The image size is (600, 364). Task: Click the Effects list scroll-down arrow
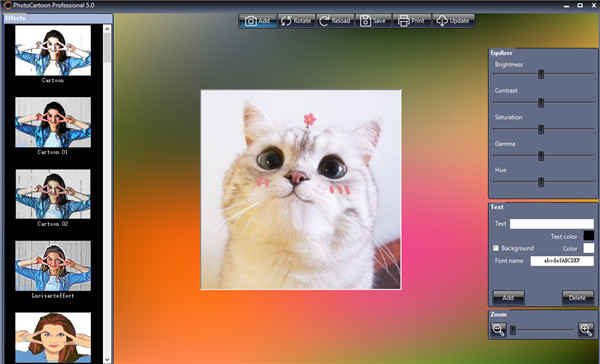click(x=107, y=359)
